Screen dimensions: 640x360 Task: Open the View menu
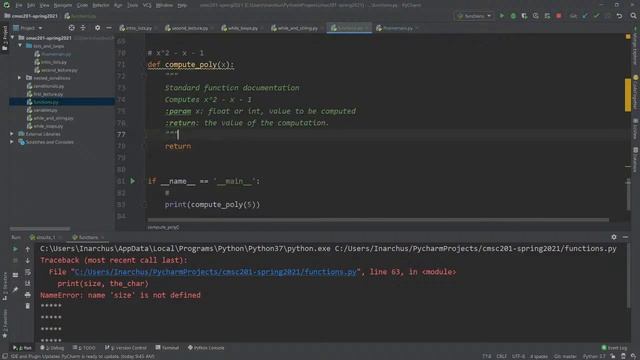click(44, 5)
